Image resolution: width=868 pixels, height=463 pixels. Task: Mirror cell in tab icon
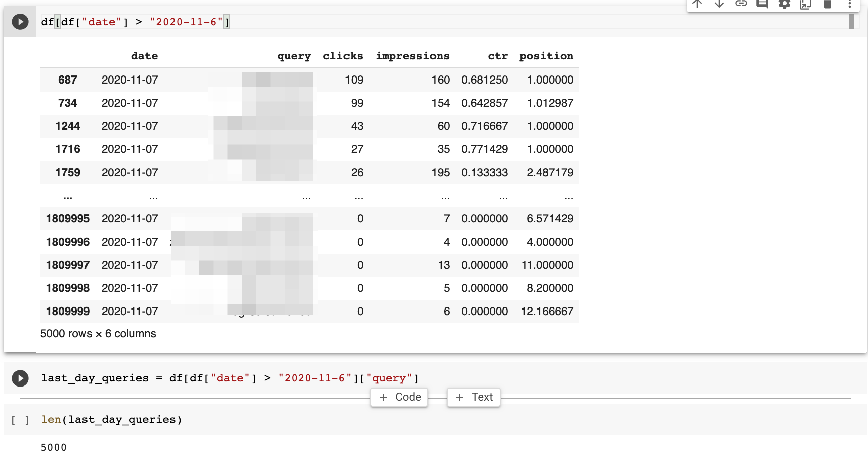pyautogui.click(x=806, y=4)
